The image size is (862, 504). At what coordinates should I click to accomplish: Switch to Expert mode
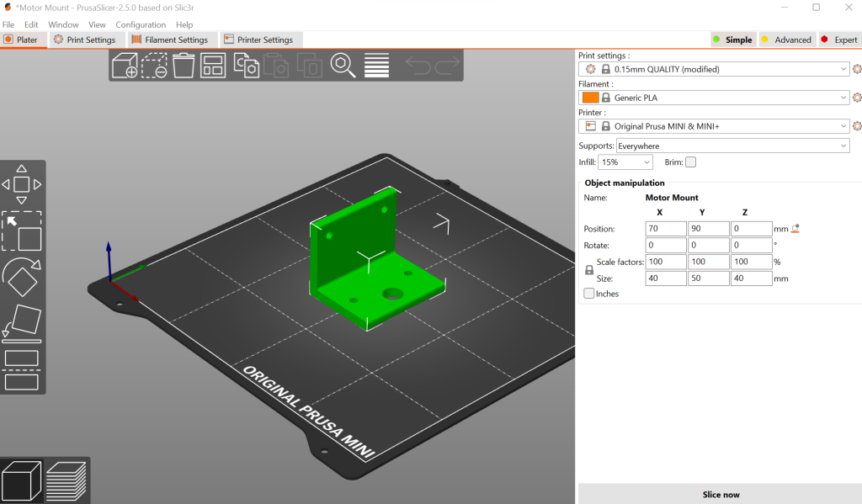pyautogui.click(x=839, y=40)
